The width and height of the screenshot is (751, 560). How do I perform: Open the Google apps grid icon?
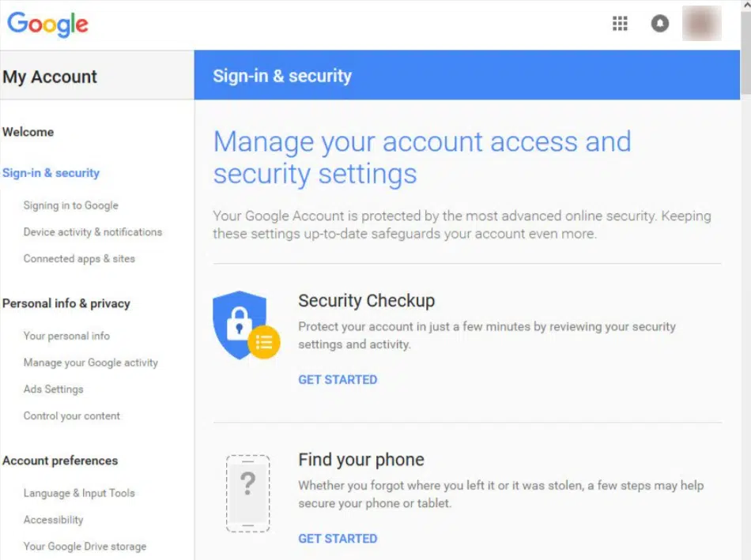tap(620, 24)
